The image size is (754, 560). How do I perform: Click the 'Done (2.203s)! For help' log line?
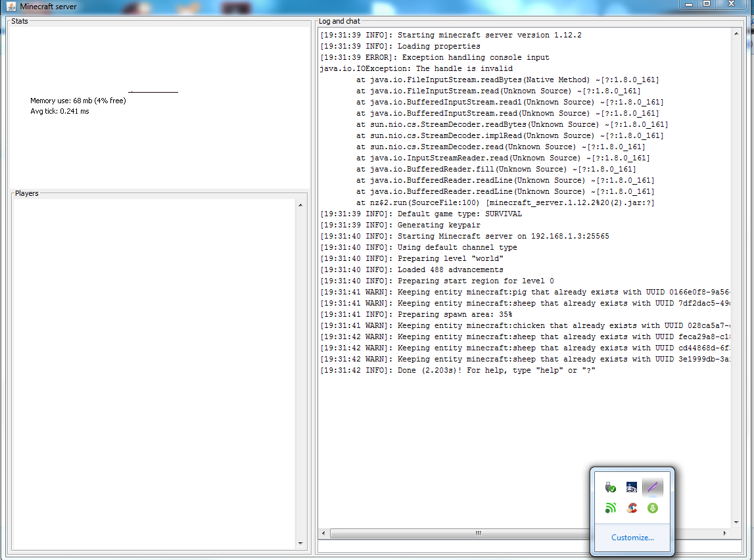[x=458, y=370]
